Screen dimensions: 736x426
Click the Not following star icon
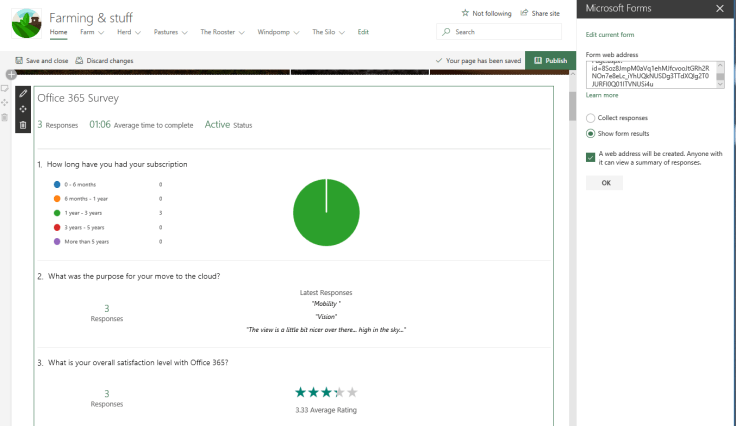(x=465, y=13)
